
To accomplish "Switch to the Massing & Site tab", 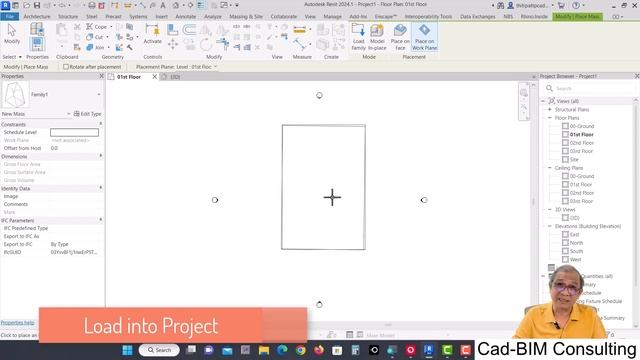I will coord(246,17).
